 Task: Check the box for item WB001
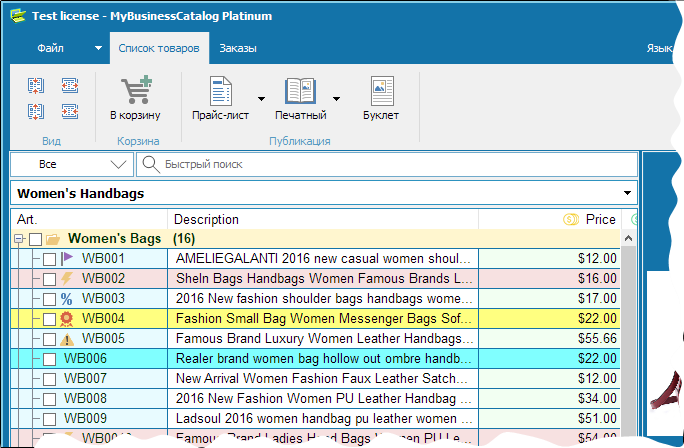coord(49,259)
